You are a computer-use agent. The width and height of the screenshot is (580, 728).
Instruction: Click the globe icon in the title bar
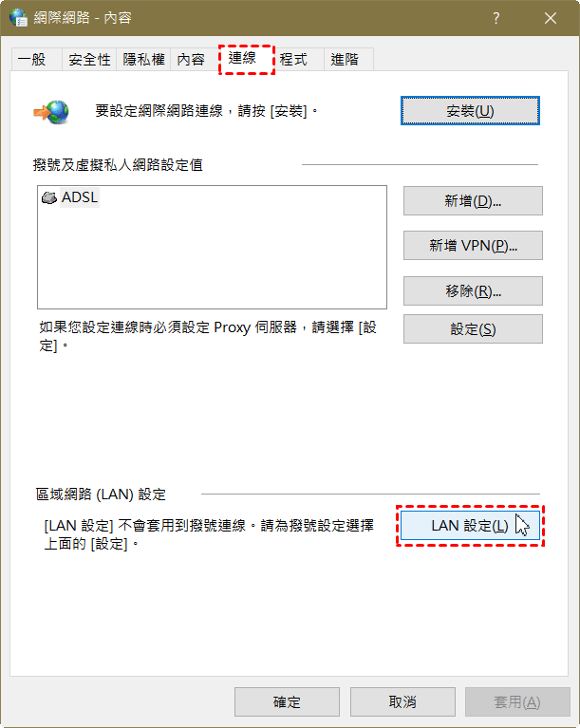19,18
